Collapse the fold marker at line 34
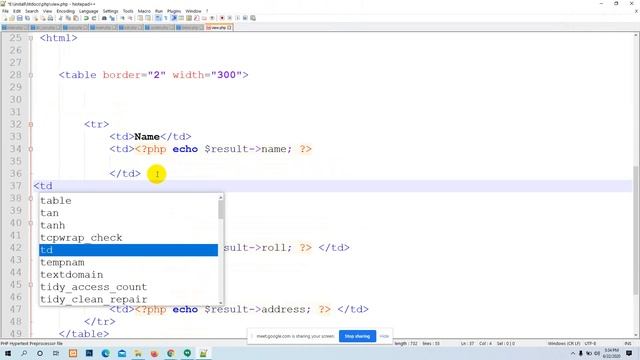640x360 pixels. (31, 149)
